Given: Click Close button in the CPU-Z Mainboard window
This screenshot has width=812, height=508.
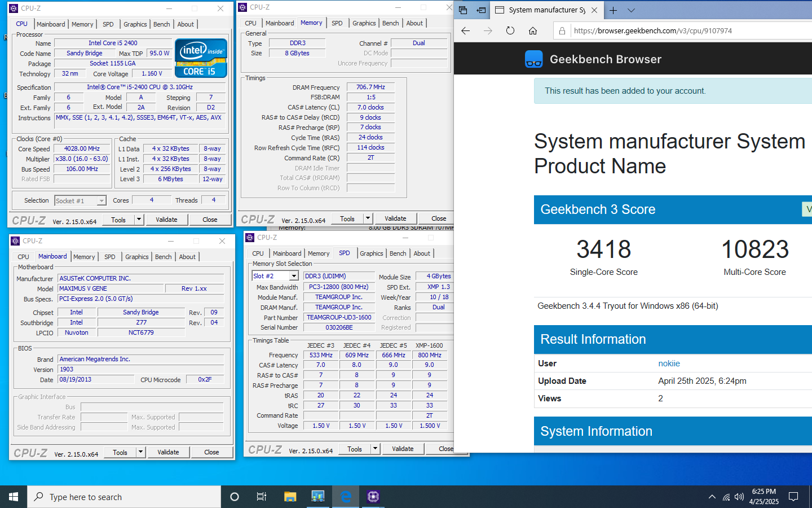Looking at the screenshot, I should 211,452.
